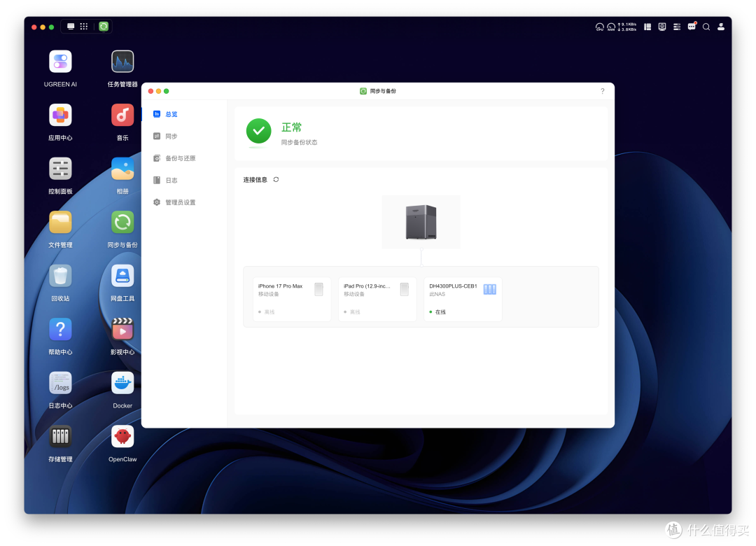Open the user account profile icon
756x546 pixels.
tap(721, 27)
